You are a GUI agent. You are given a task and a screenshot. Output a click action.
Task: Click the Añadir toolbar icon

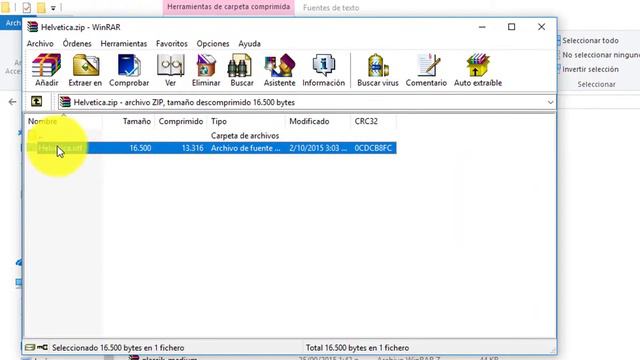[x=47, y=70]
